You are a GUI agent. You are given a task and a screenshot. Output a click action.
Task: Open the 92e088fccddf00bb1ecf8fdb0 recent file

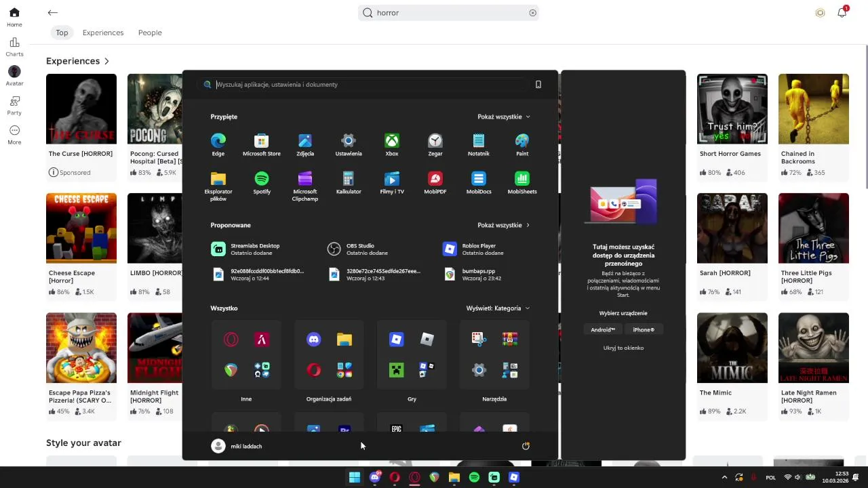[x=258, y=274]
